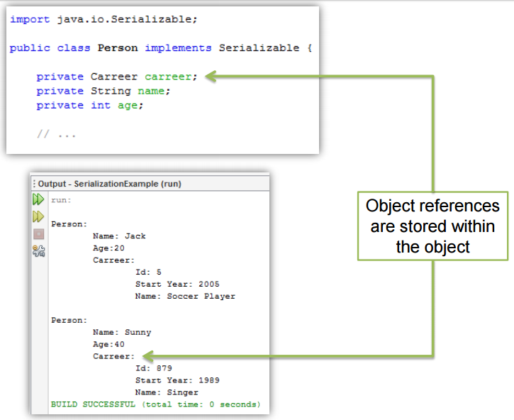Click the green BUILD SUCCESSFUL message
This screenshot has height=420, width=514.
155,404
